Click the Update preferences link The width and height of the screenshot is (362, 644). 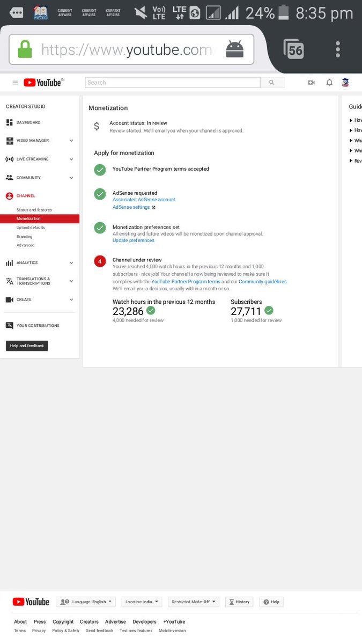134,240
